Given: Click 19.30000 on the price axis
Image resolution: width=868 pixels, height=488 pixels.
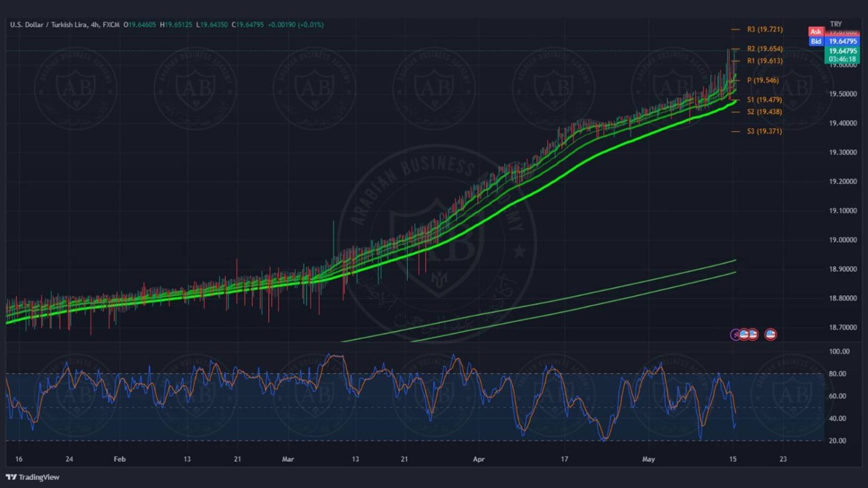Looking at the screenshot, I should click(843, 152).
